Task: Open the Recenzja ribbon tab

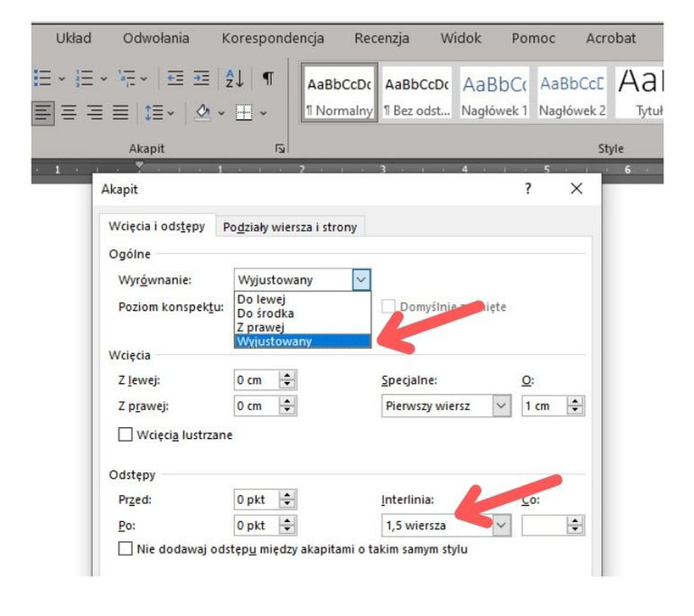Action: pyautogui.click(x=381, y=38)
